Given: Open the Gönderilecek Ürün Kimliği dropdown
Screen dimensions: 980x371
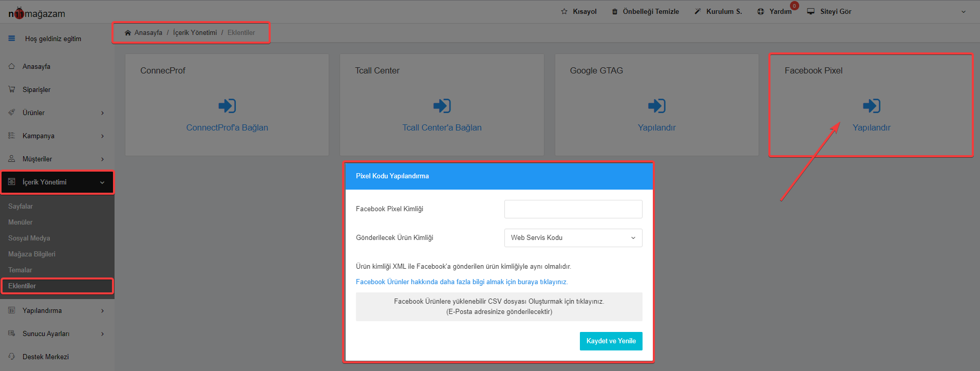Looking at the screenshot, I should tap(573, 238).
